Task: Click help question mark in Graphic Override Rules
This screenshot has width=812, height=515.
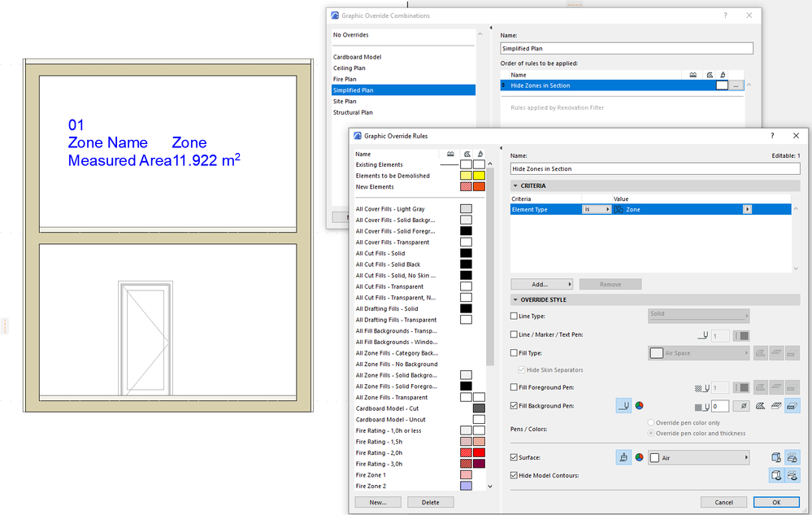Action: tap(772, 136)
